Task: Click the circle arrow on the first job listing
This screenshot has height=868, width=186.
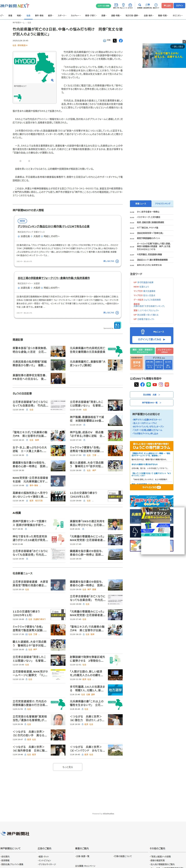Action: pos(117,261)
